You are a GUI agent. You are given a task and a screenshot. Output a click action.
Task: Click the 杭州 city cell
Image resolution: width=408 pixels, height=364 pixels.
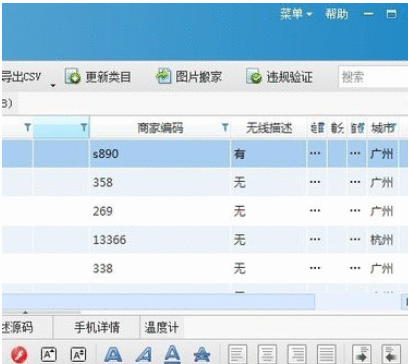[x=382, y=240]
